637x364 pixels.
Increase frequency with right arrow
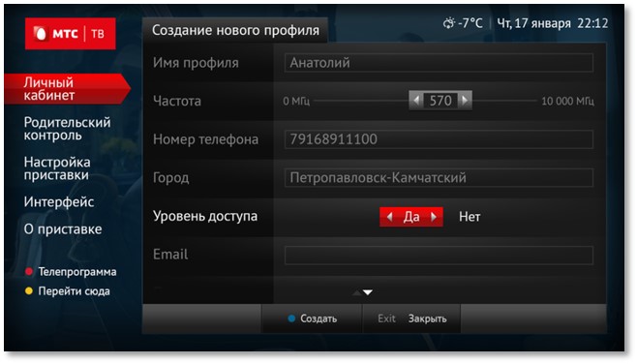coord(465,101)
